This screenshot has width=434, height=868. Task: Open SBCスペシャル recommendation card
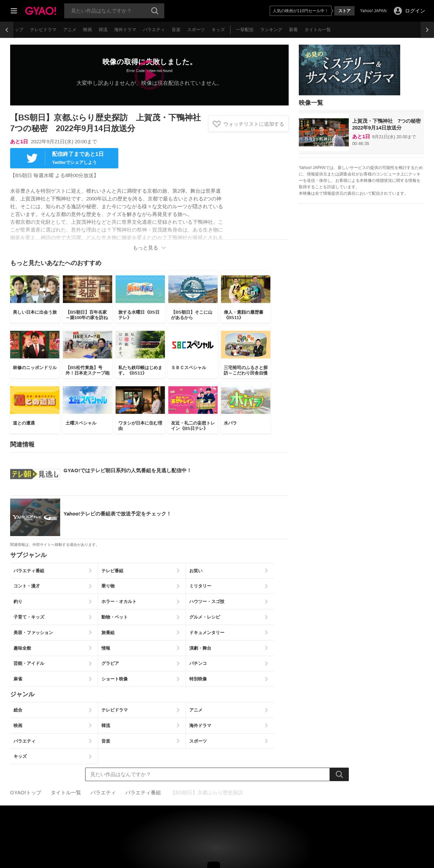[x=193, y=352]
